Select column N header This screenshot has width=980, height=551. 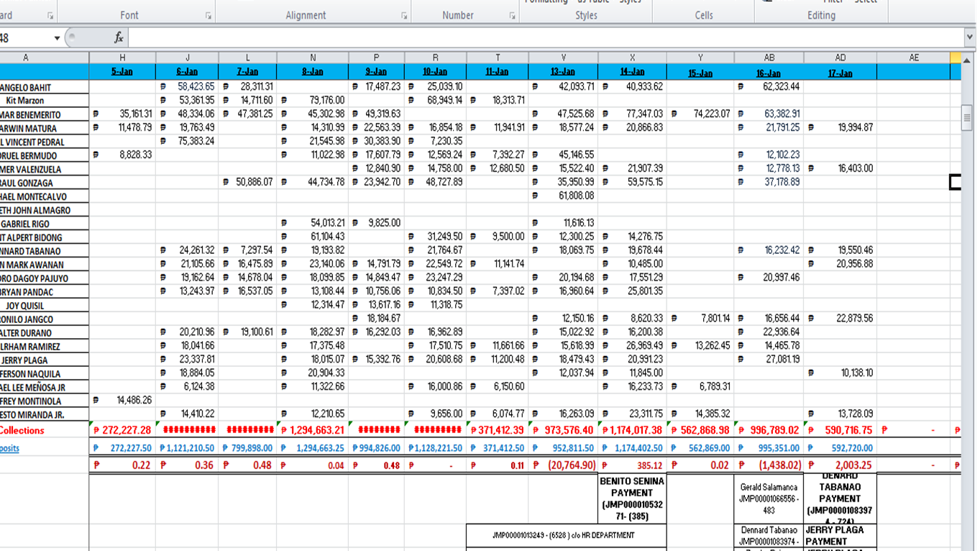coord(313,58)
